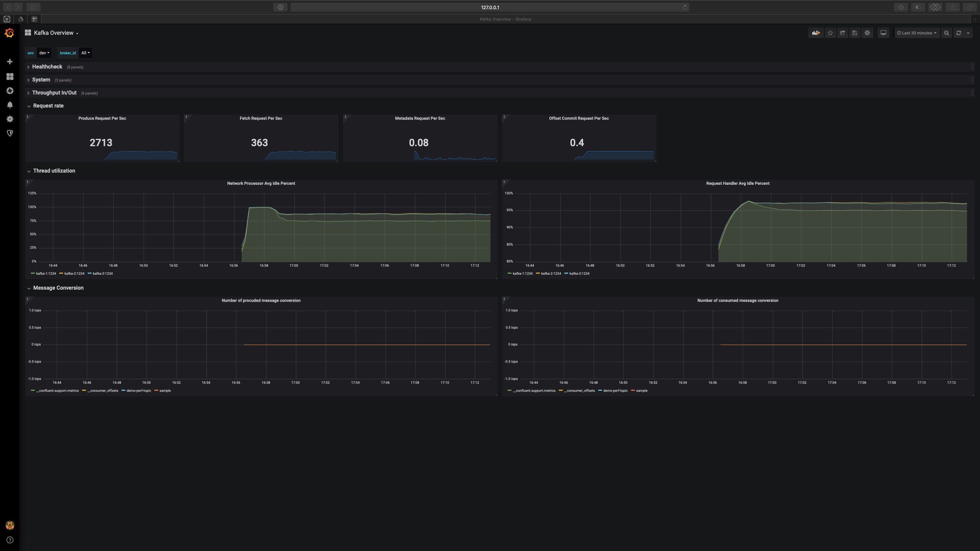Open the env variable dropdown set to dev
Screen dimensions: 980x551
tap(44, 53)
